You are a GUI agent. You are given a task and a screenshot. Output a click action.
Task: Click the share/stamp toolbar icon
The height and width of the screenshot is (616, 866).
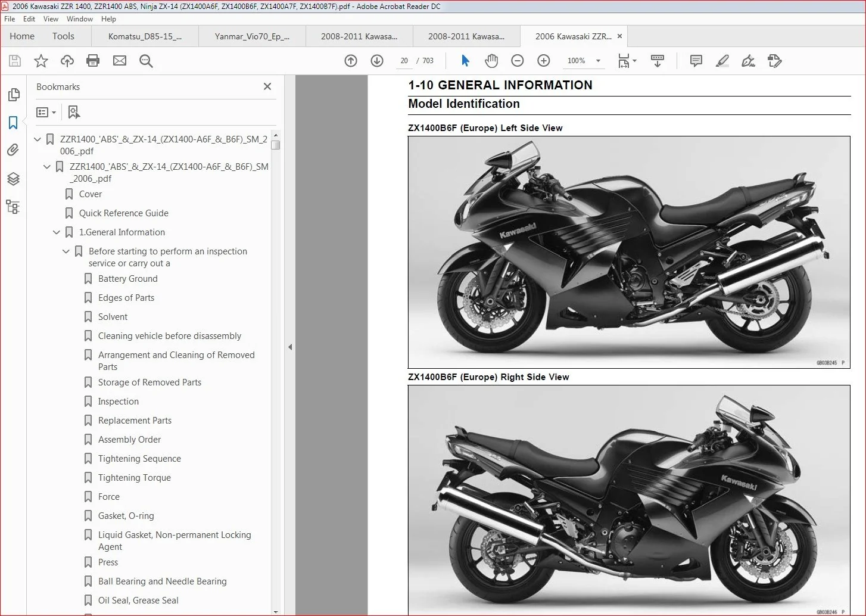click(774, 61)
